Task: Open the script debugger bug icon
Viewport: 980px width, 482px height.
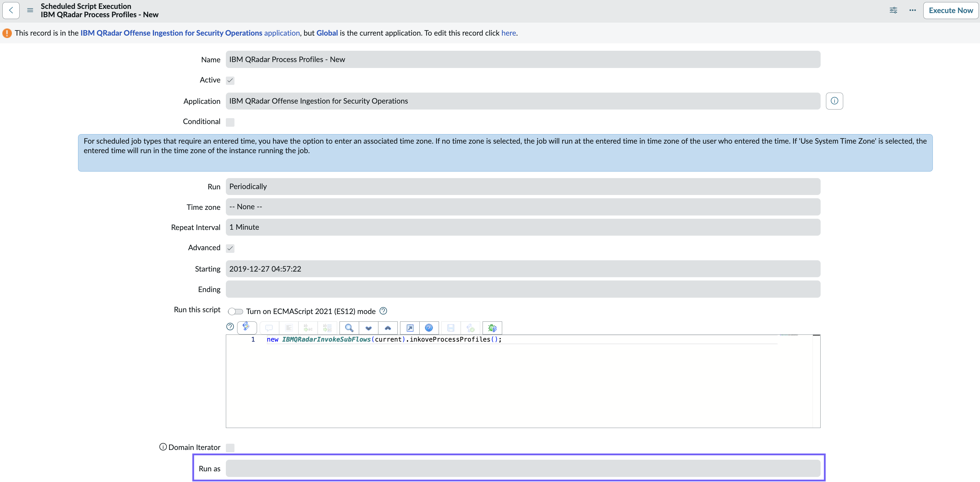Action: point(492,328)
